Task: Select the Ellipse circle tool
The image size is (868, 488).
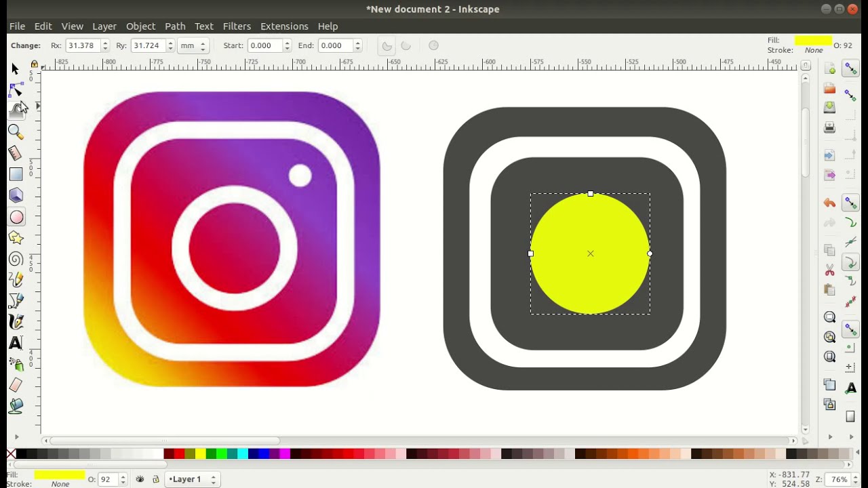Action: [16, 217]
